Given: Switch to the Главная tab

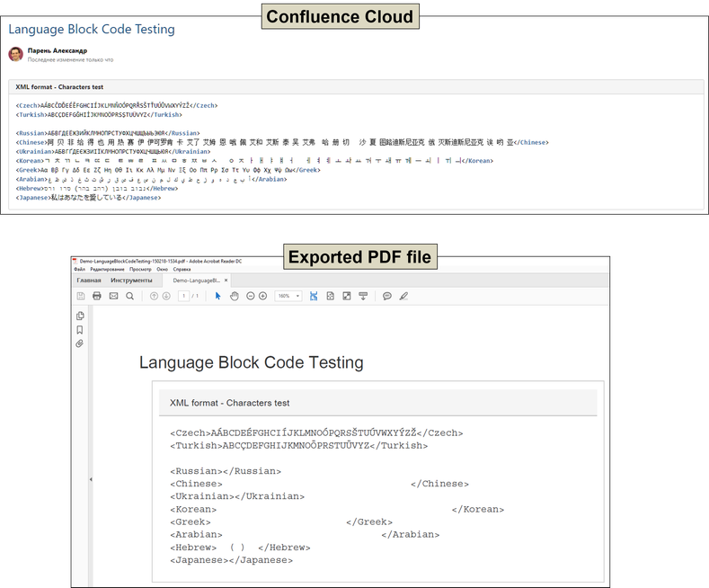Looking at the screenshot, I should click(x=89, y=281).
